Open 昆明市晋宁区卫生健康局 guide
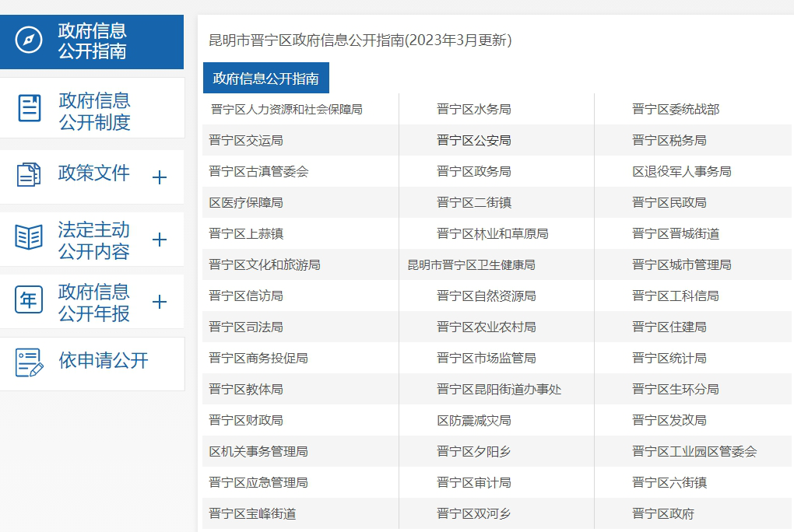794x532 pixels. (x=472, y=264)
